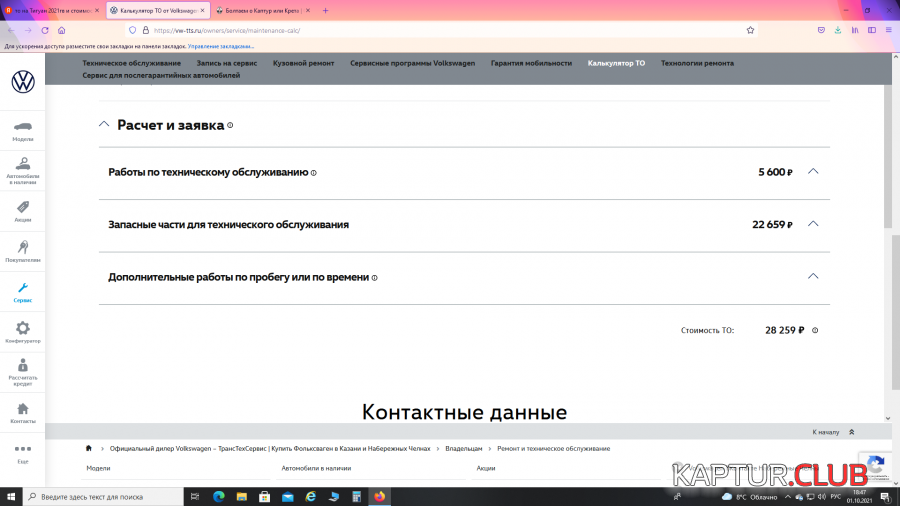Select the Сервис wrench icon

pyautogui.click(x=22, y=288)
